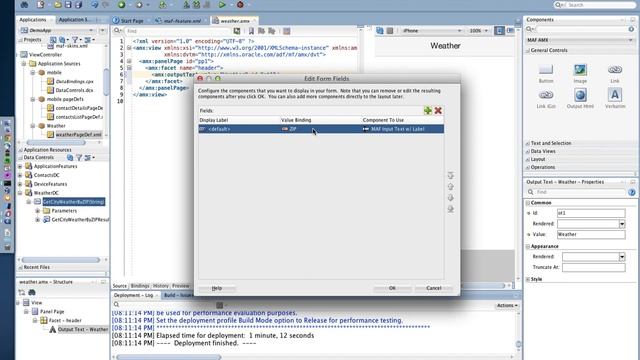Select the Image component icon
Screen dimensions: 640x360
(580, 69)
